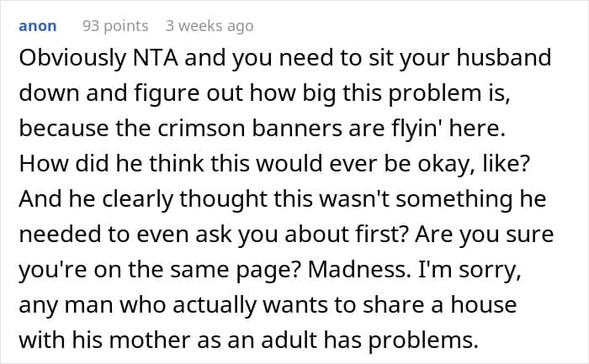The width and height of the screenshot is (589, 364).
Task: Click the 93 points score label
Action: point(115,26)
